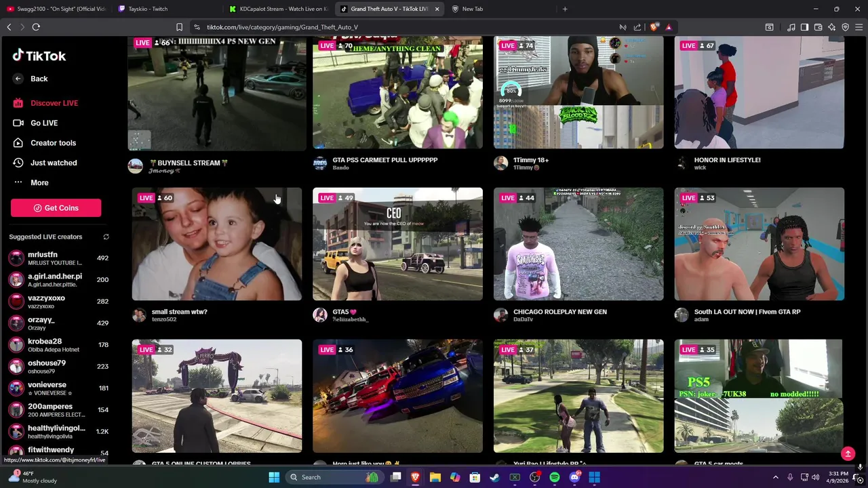This screenshot has width=868, height=488.
Task: Open CHICAGO ROLEPLAY NEW GEN thumbnail
Action: click(x=578, y=244)
